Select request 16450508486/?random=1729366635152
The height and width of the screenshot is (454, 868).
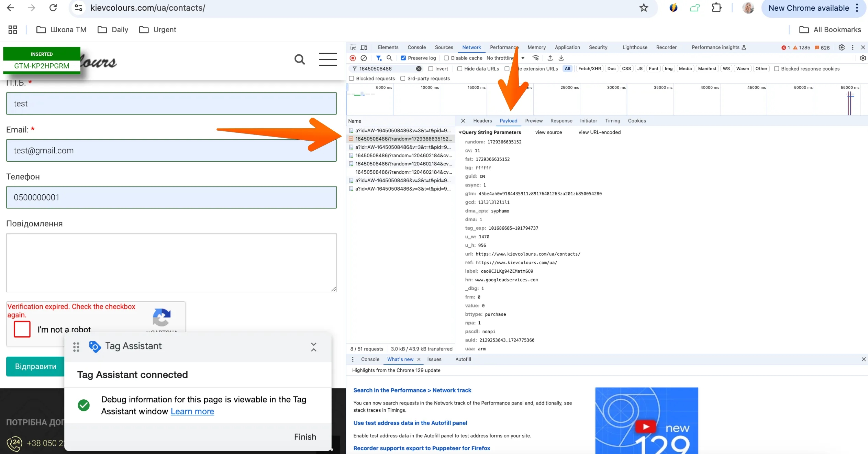coord(401,139)
